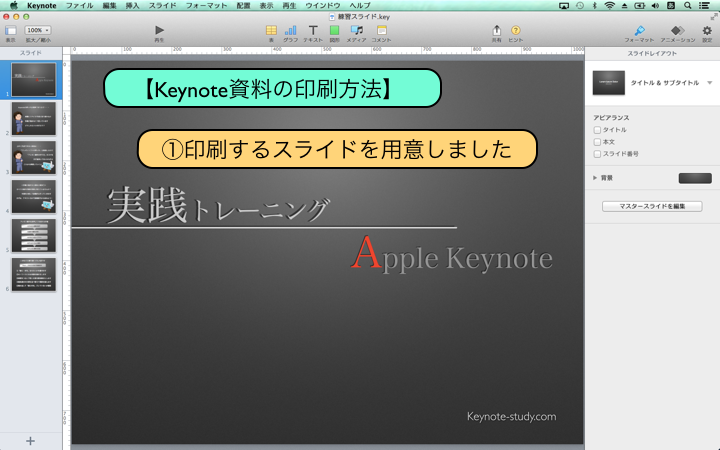Insert a chart with the グラフ icon
The width and height of the screenshot is (720, 450).
[x=290, y=30]
